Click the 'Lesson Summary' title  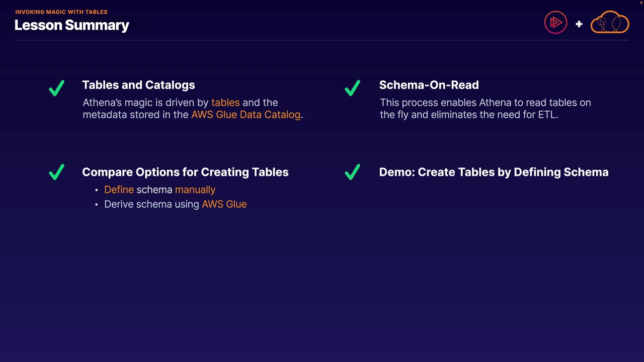click(72, 25)
